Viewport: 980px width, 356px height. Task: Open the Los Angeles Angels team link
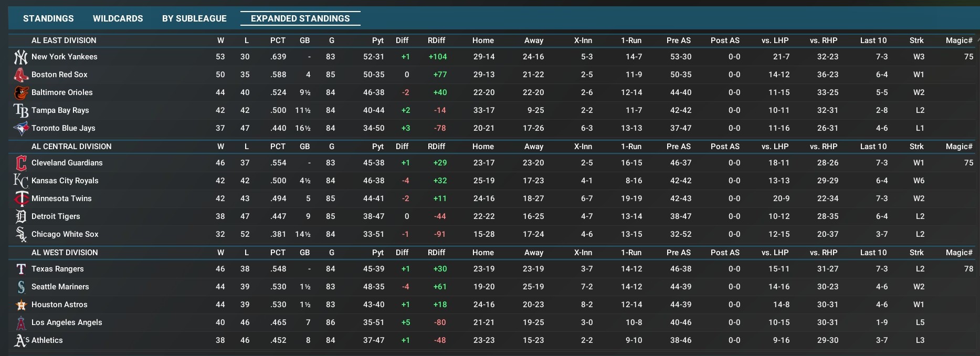click(67, 322)
